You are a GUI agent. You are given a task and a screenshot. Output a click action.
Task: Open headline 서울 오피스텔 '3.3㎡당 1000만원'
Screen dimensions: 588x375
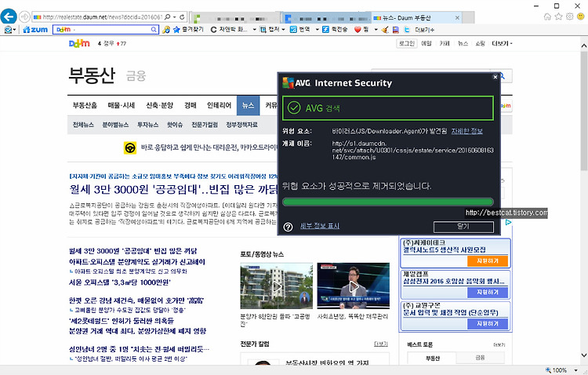coord(120,282)
